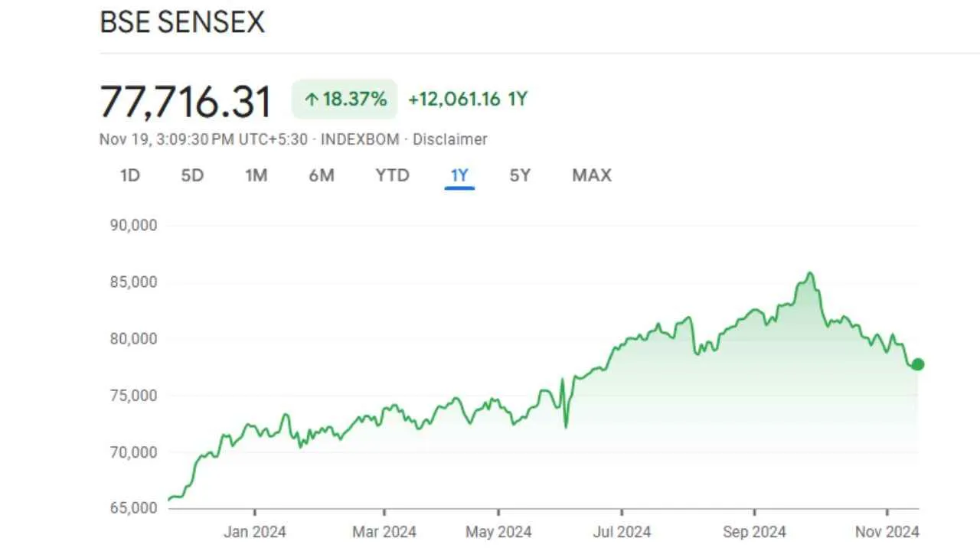Click the BSE SENSEX title
This screenshot has width=980, height=551.
[182, 22]
